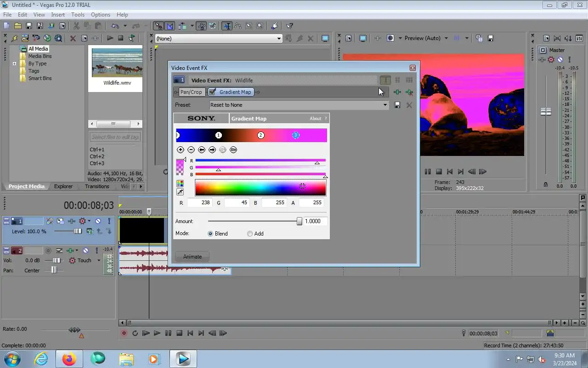The width and height of the screenshot is (588, 368).
Task: Save the preset with the floppy icon
Action: click(x=397, y=105)
